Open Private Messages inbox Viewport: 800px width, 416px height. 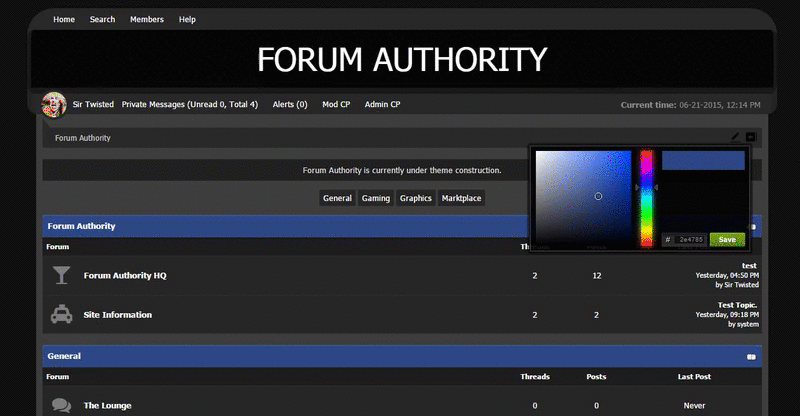pyautogui.click(x=190, y=104)
